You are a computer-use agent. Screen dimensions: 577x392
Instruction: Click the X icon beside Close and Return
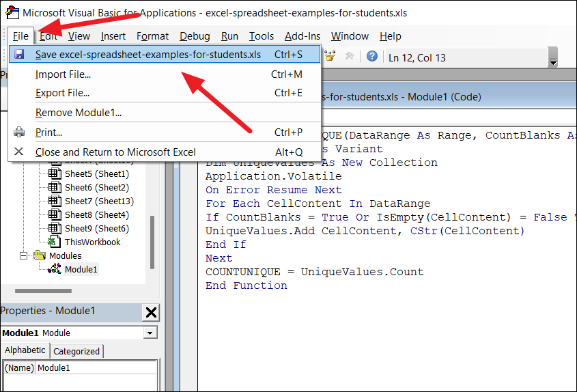click(x=18, y=152)
